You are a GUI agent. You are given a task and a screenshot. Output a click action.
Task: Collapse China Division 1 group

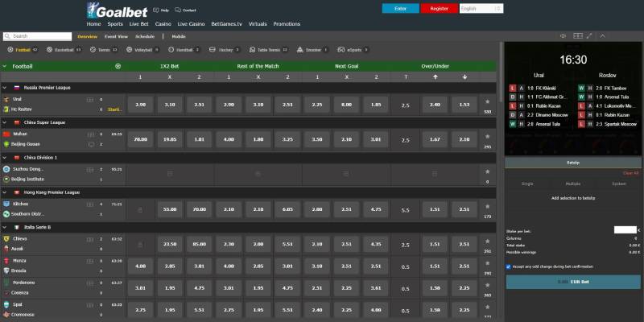tap(5, 157)
